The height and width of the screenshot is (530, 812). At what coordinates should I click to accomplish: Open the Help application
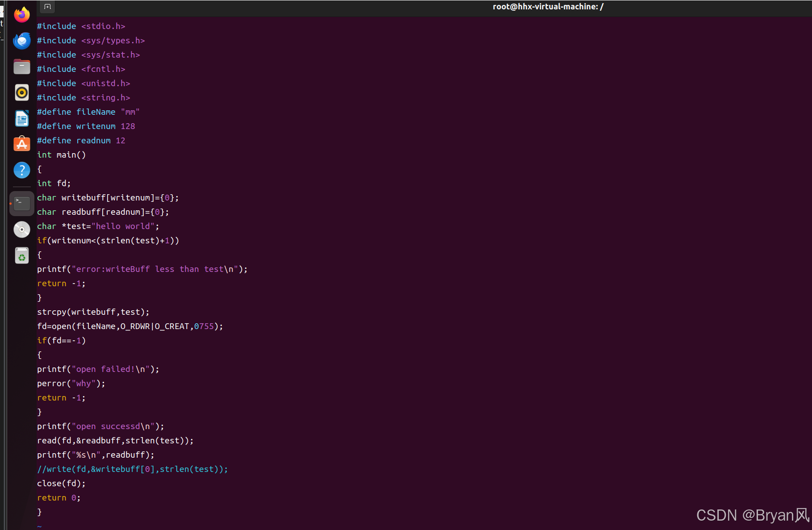[21, 170]
